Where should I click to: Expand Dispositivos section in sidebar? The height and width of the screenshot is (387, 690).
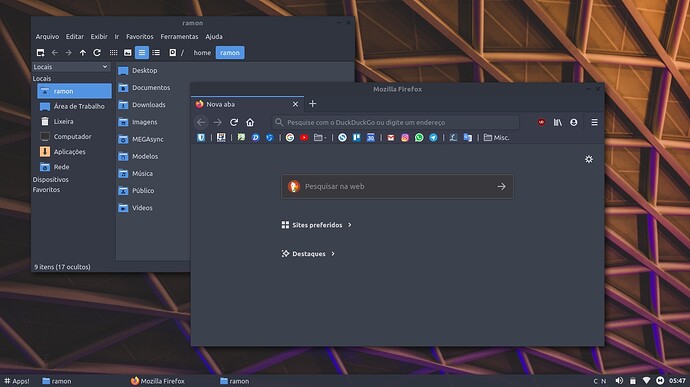click(51, 180)
